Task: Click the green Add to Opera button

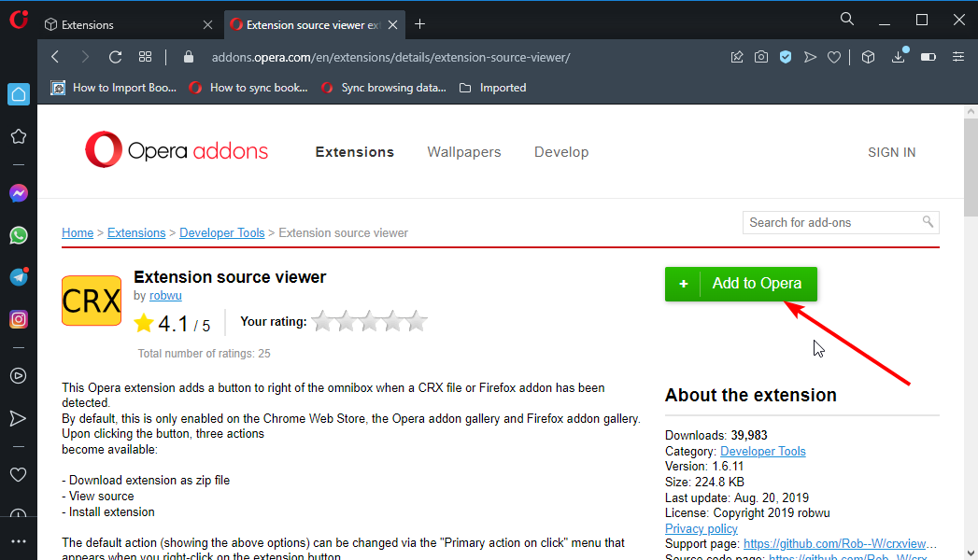Action: point(741,284)
